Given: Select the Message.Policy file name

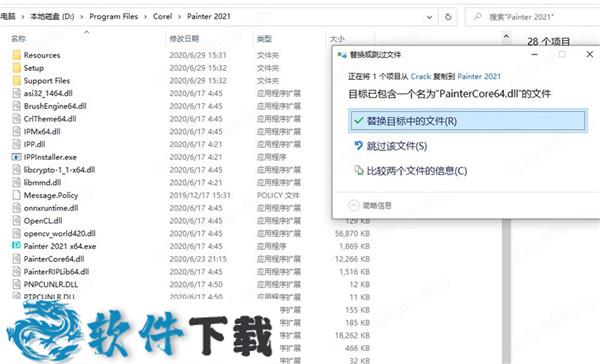Looking at the screenshot, I should 51,195.
